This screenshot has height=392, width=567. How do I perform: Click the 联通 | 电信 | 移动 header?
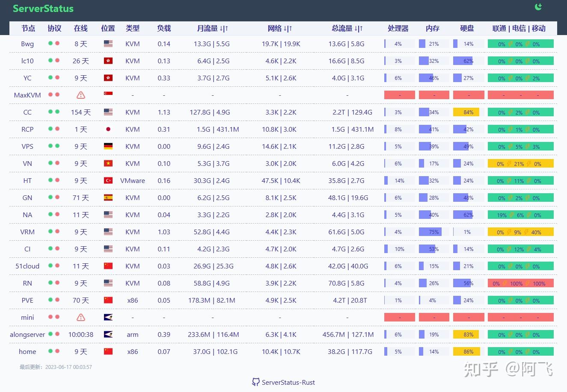(x=519, y=28)
